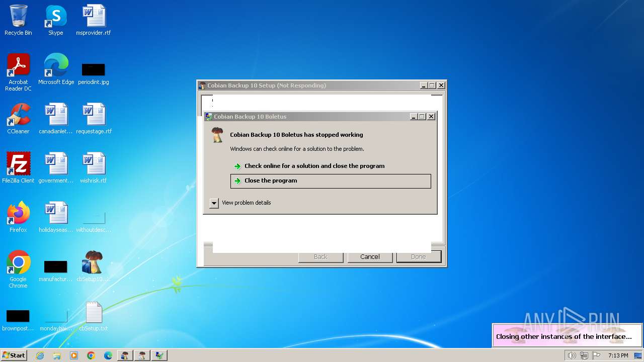Open the Recycle Bin desktop icon
Screen dimensions: 644x362
[x=18, y=20]
